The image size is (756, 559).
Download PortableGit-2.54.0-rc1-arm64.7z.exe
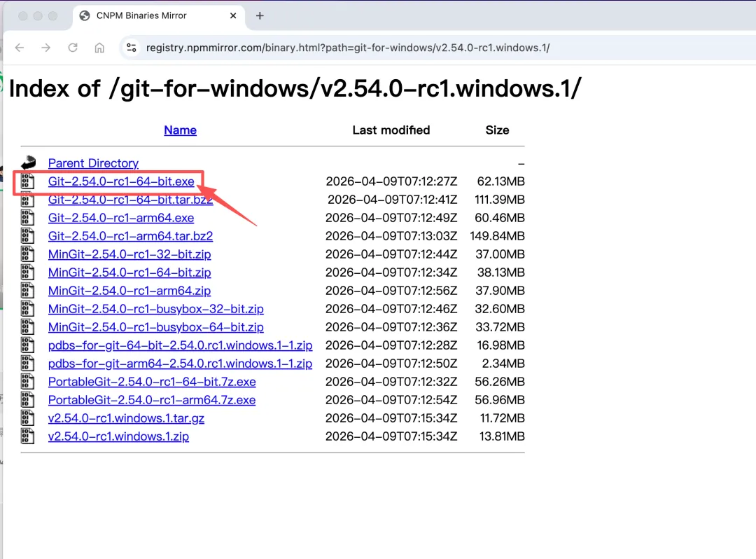[152, 400]
